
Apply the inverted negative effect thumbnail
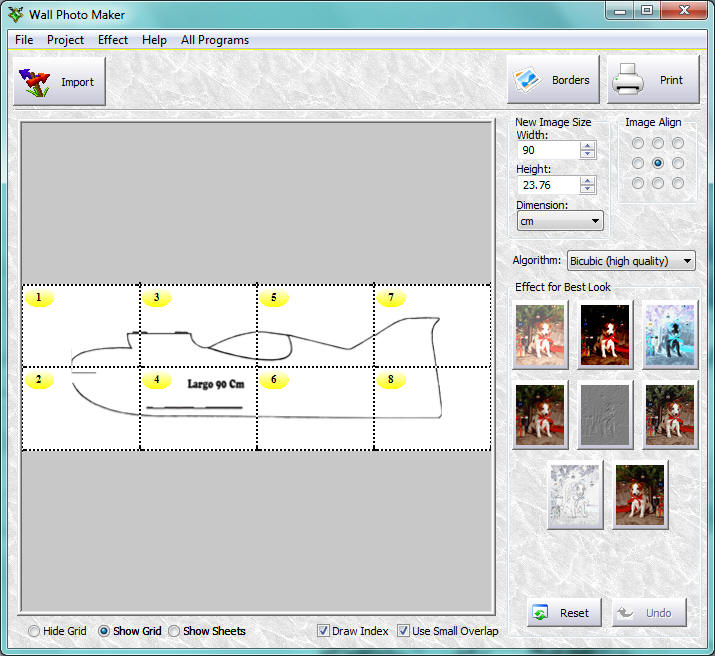(670, 335)
